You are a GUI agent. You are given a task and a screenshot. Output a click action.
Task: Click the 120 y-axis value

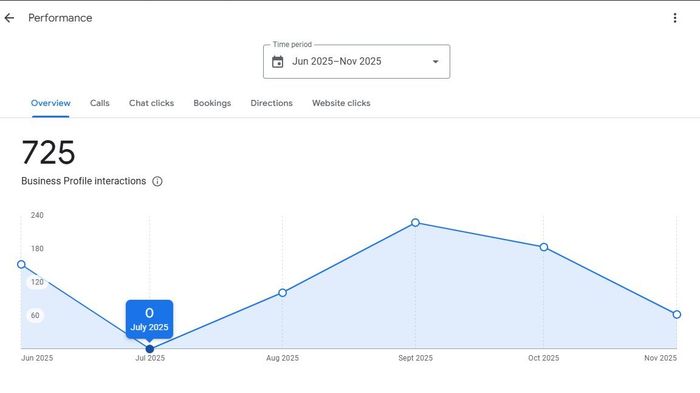37,282
